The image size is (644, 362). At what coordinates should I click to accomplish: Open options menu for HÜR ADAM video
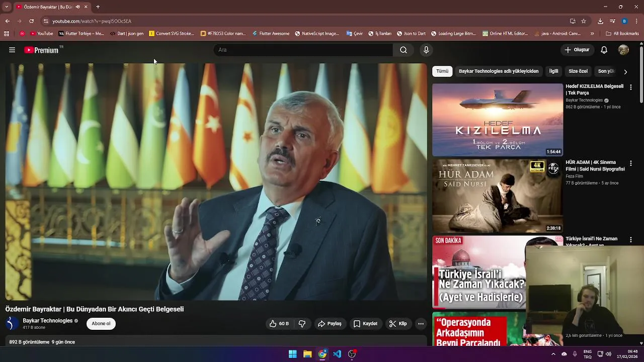630,163
